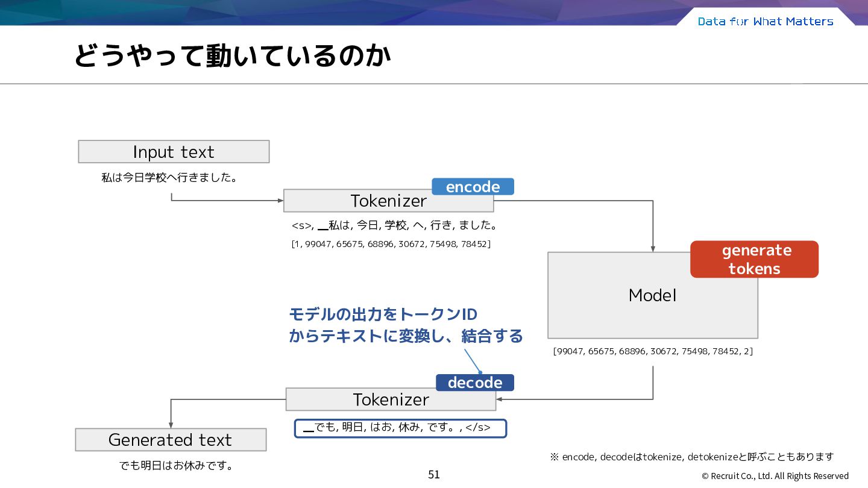Select the Model box

tap(653, 295)
